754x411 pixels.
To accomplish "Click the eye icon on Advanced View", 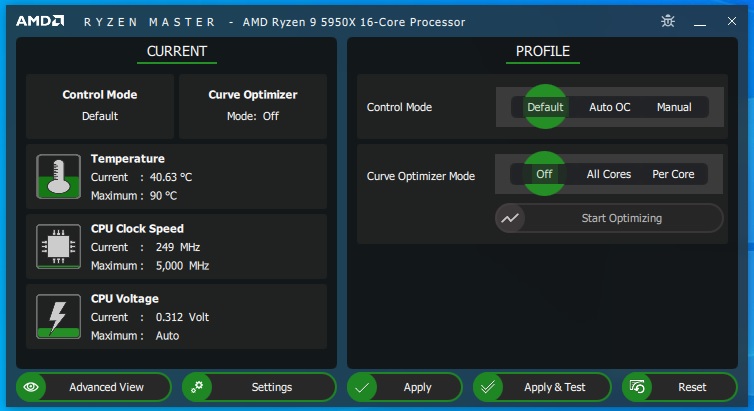I will 32,387.
